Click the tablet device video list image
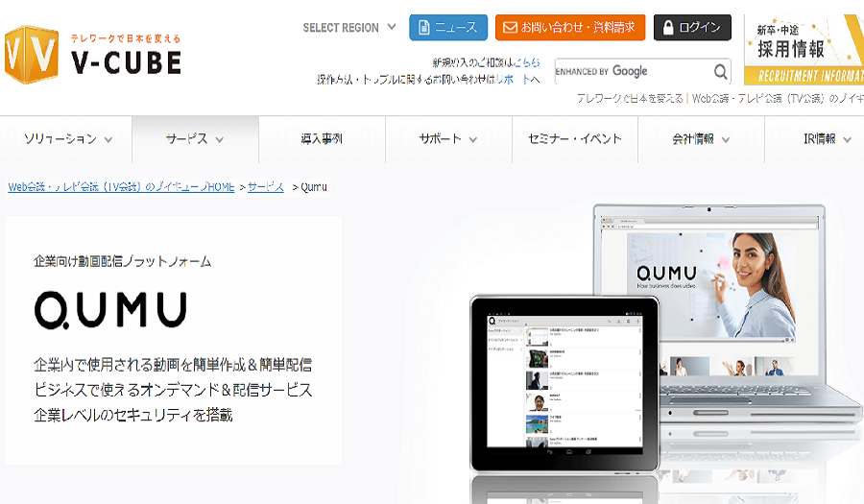The width and height of the screenshot is (864, 504). click(x=564, y=384)
